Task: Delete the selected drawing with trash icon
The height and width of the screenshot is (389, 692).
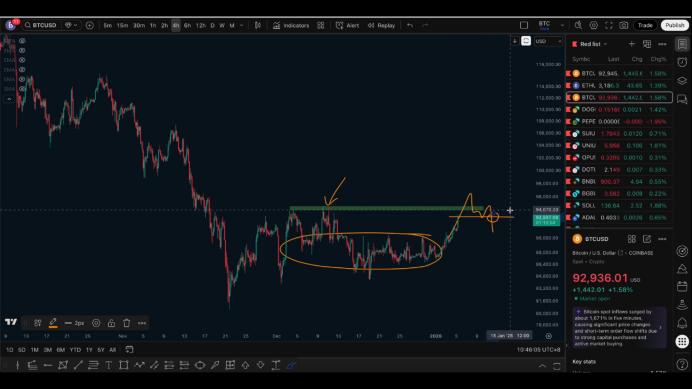Action: pyautogui.click(x=127, y=323)
